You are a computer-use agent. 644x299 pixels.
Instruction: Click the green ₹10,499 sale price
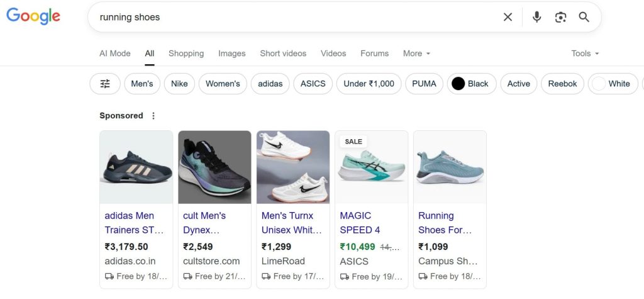click(357, 247)
